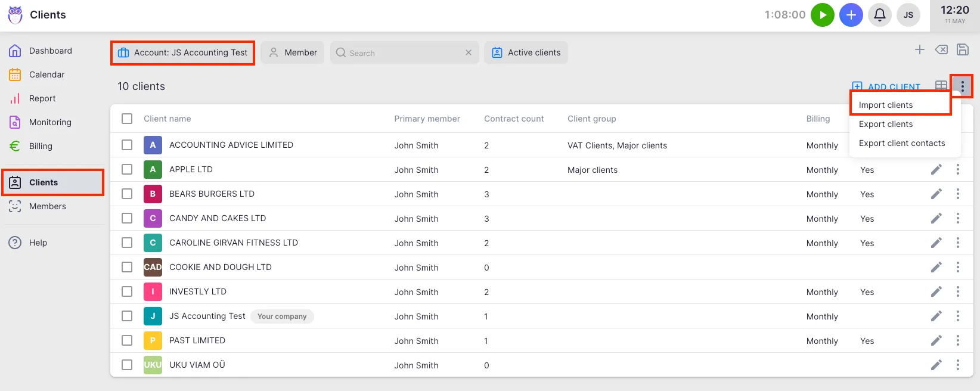Viewport: 980px width, 391px height.
Task: Edit JS Accounting Test with pencil icon
Action: pos(936,316)
